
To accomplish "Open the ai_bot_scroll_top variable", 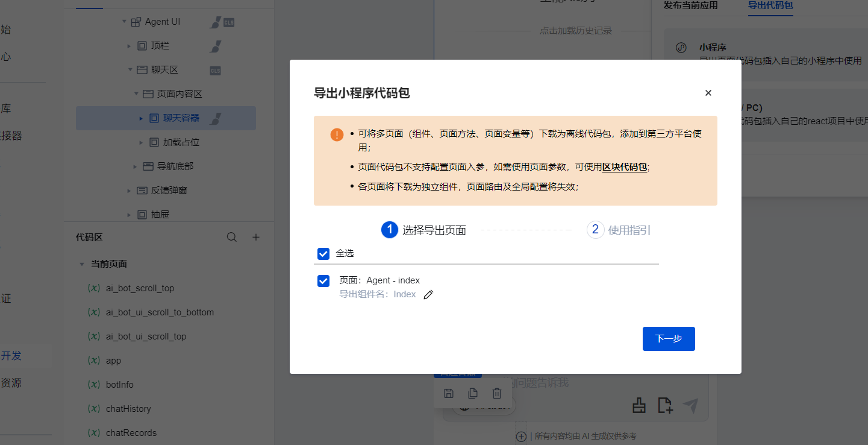I will pos(140,288).
